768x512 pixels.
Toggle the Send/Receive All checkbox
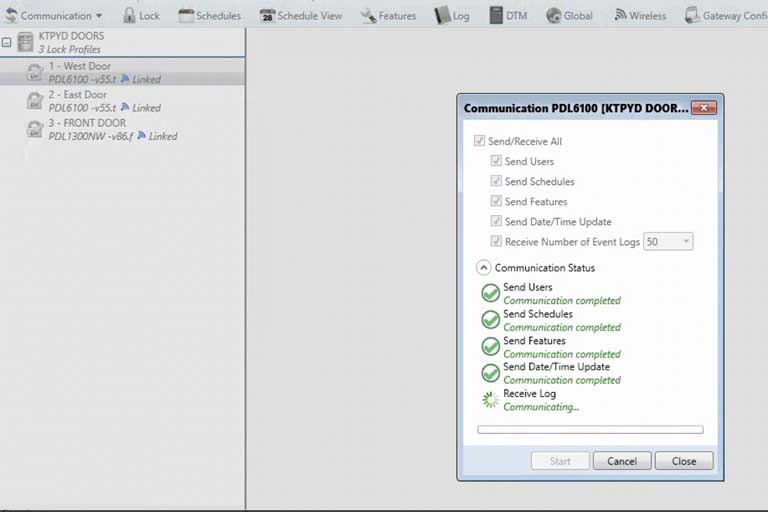coord(480,141)
